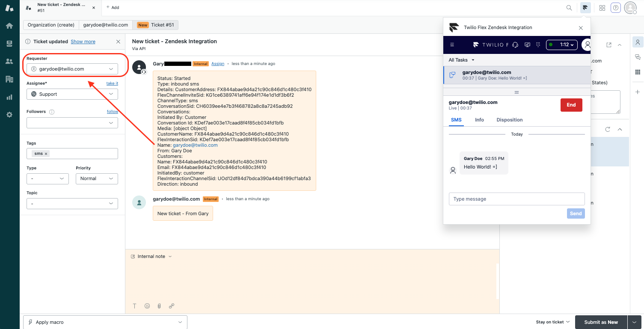Screen dimensions: 644x329
Task: Select the New Ticket #51 breadcrumb tab
Action: click(x=155, y=25)
